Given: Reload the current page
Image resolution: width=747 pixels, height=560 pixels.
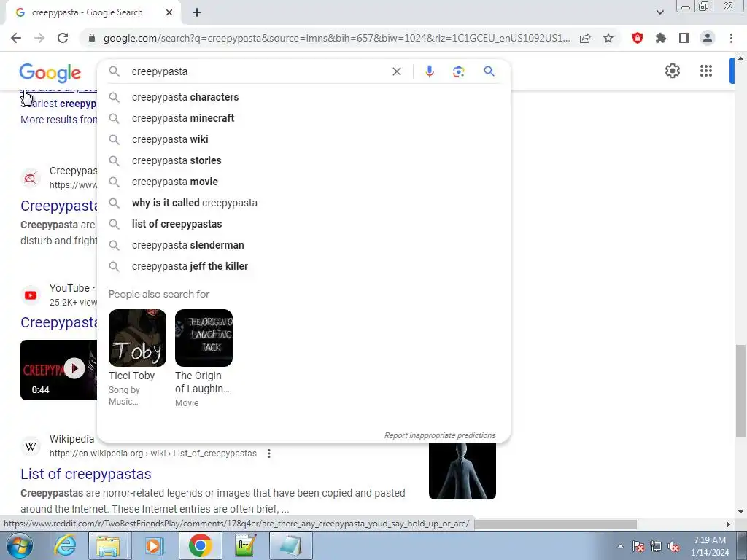Looking at the screenshot, I should click(x=63, y=38).
